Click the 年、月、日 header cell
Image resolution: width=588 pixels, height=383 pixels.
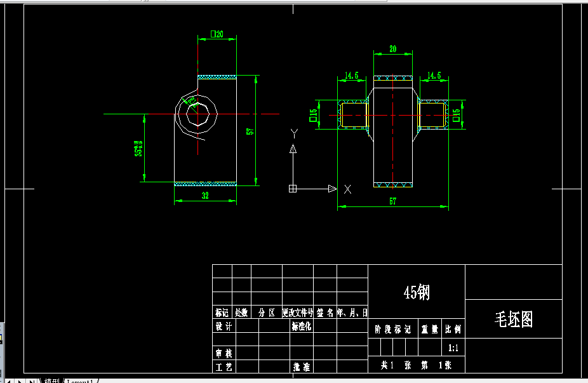[x=352, y=312]
